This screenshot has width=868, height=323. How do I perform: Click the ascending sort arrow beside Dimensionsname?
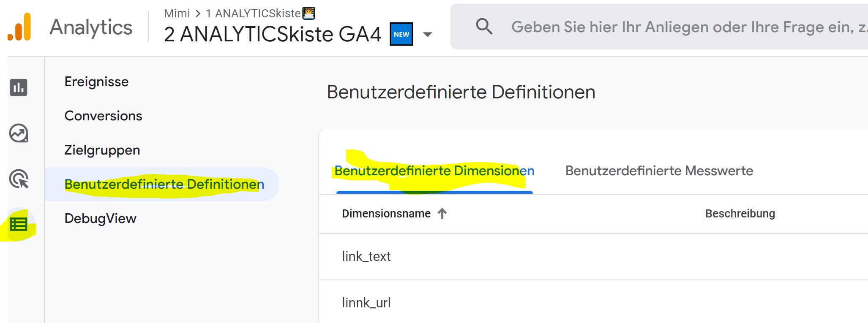pos(442,214)
